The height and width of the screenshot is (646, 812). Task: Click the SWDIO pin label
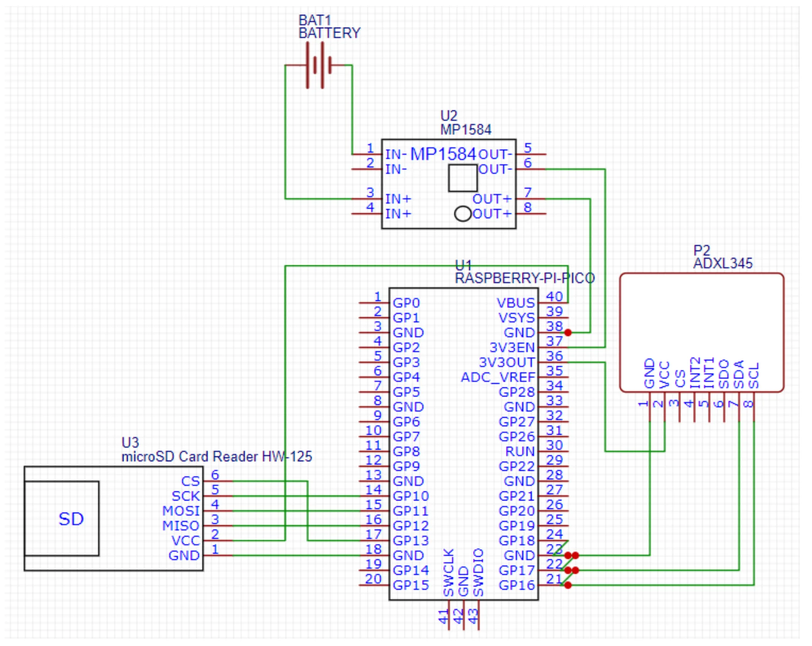click(478, 572)
